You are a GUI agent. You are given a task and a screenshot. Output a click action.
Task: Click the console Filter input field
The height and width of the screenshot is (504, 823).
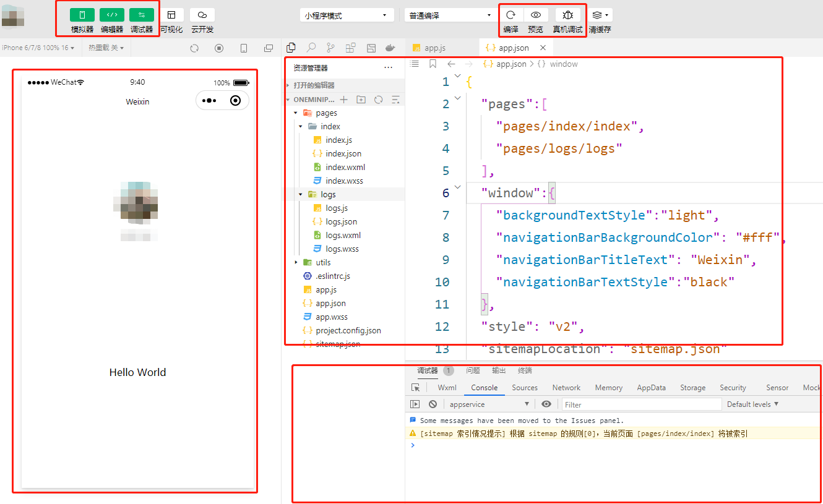tap(642, 404)
